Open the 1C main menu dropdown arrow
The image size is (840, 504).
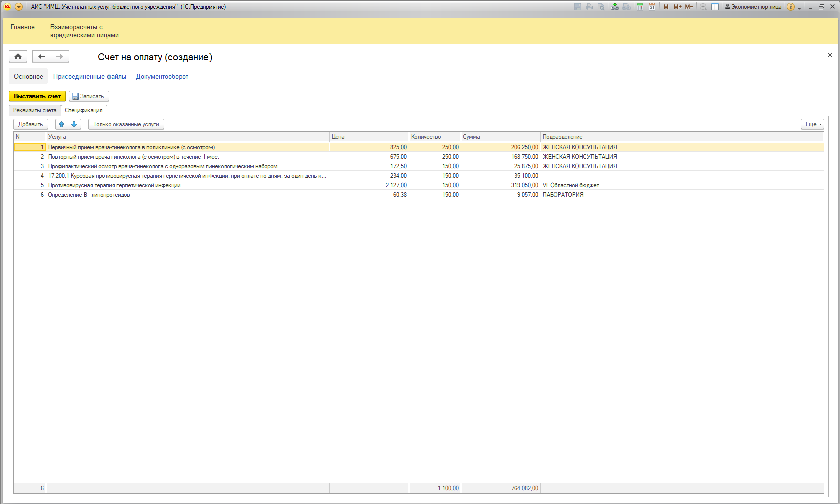19,7
